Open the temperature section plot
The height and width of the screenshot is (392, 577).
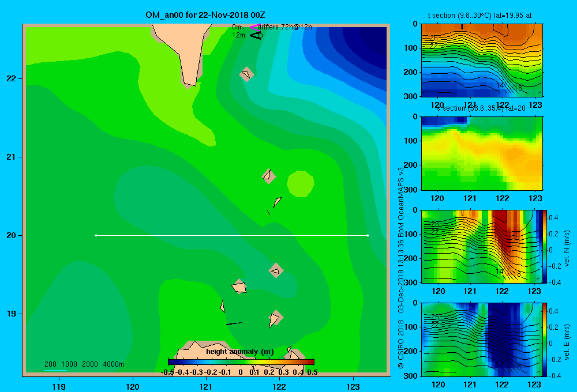[482, 60]
